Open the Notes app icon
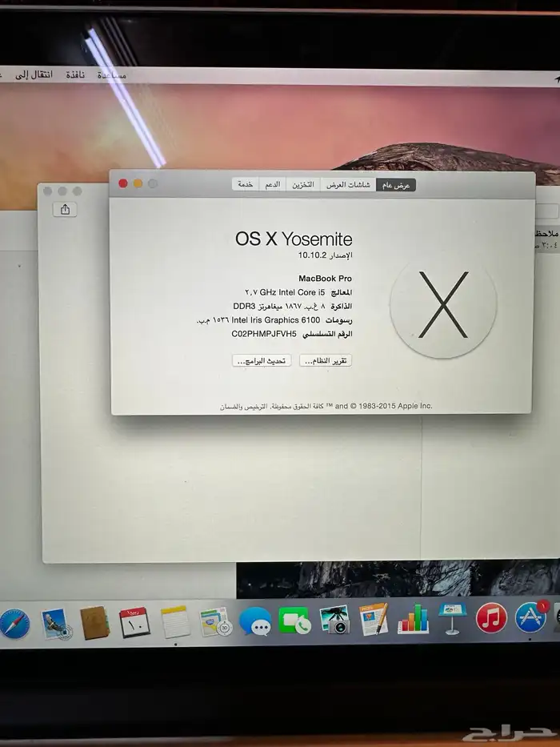This screenshot has height=747, width=560. 175,622
